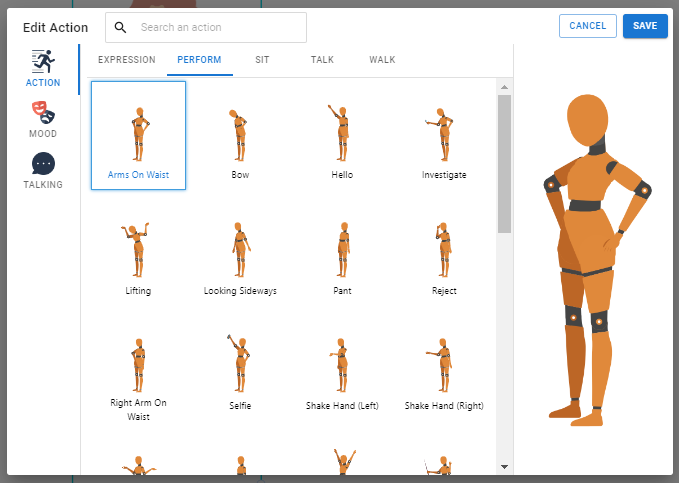Select the Investigate pose
Image resolution: width=679 pixels, height=483 pixels.
click(x=444, y=135)
